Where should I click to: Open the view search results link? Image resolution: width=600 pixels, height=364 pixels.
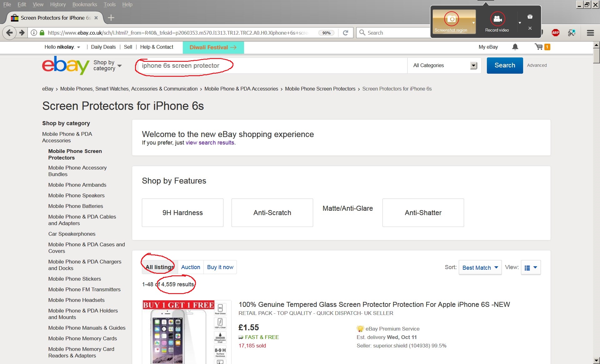[x=210, y=143]
